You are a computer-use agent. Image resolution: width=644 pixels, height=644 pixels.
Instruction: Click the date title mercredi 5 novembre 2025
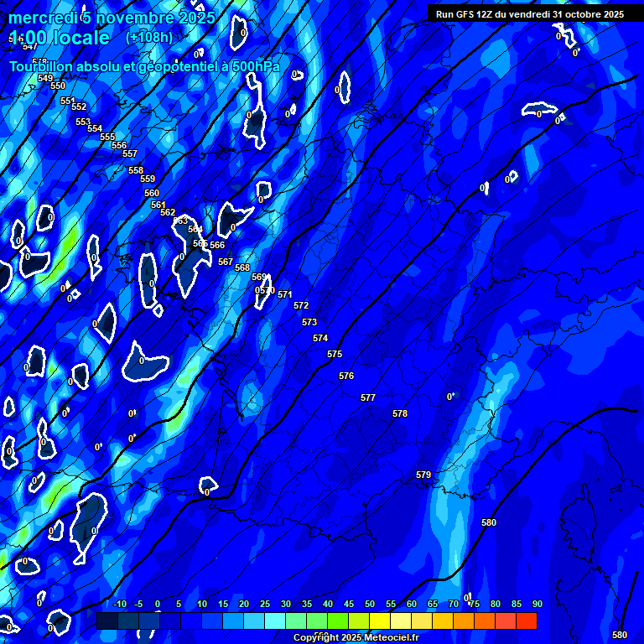point(112,18)
